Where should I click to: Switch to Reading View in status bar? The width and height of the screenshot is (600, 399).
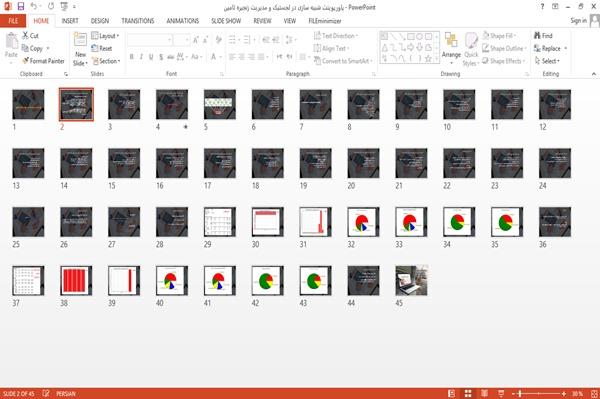pos(484,394)
